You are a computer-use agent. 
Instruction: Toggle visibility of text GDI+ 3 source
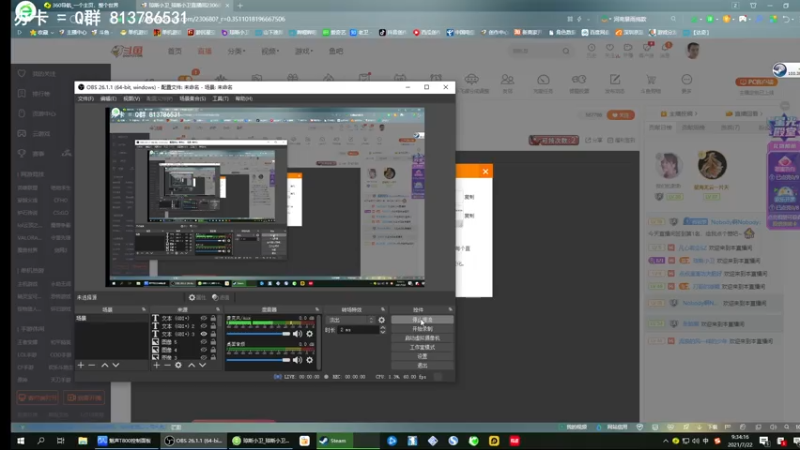click(x=204, y=334)
